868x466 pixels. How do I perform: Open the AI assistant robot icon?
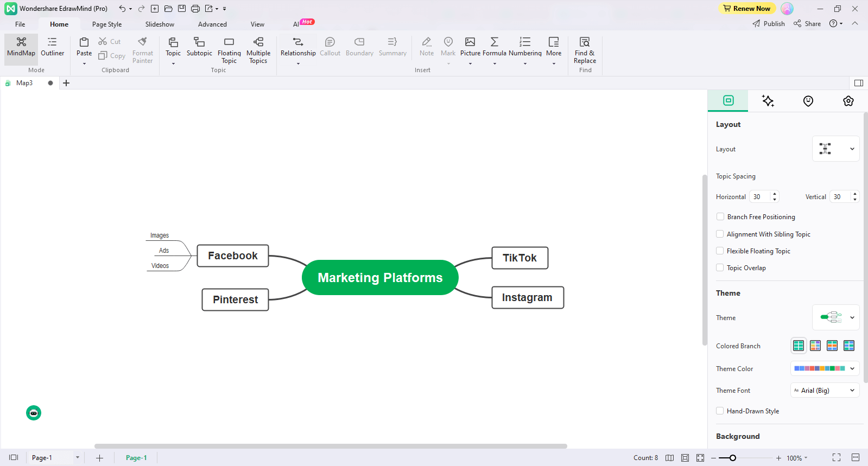click(34, 413)
